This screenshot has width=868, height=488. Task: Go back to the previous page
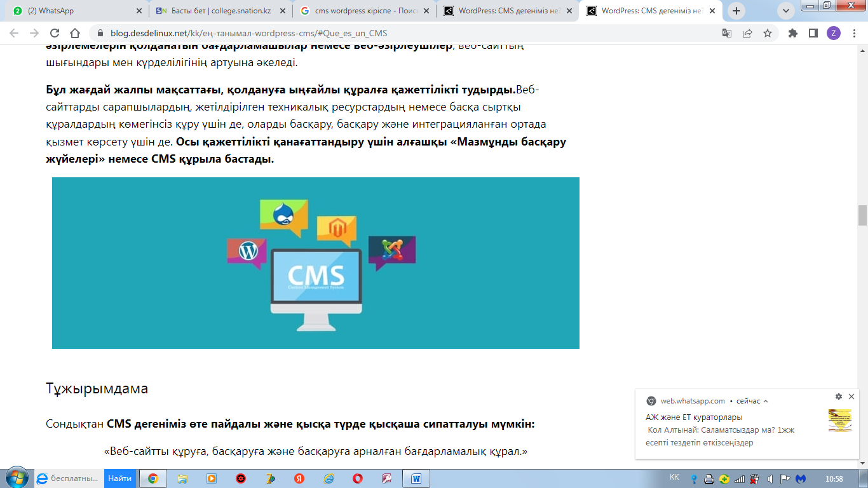pyautogui.click(x=14, y=34)
